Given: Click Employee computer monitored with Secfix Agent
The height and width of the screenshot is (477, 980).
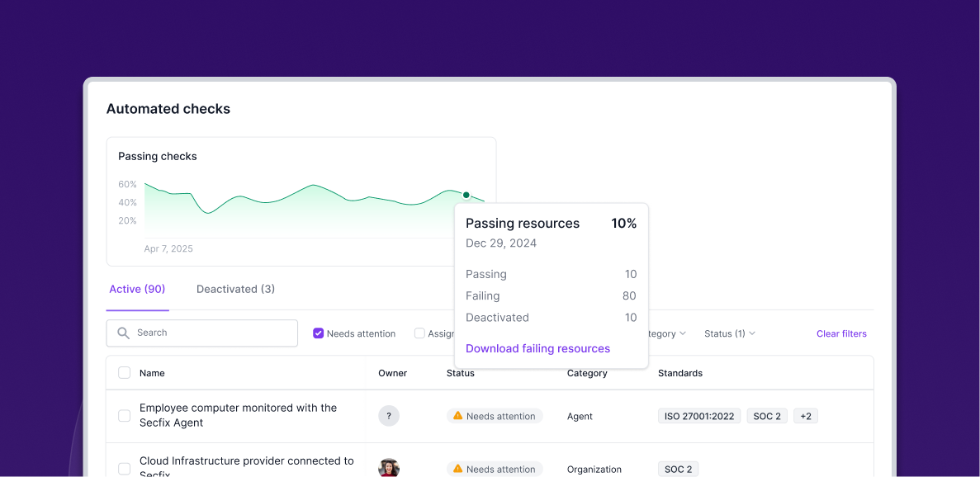Looking at the screenshot, I should click(238, 415).
